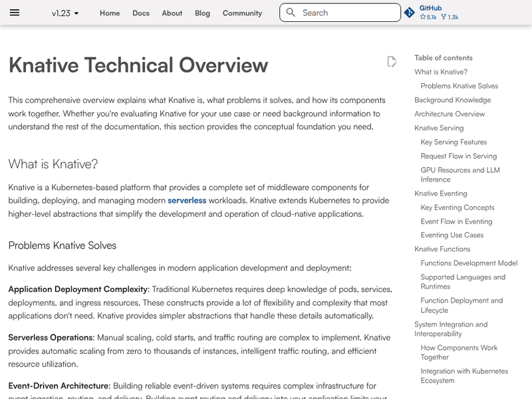Open How Components Work Together entry

tap(459, 352)
